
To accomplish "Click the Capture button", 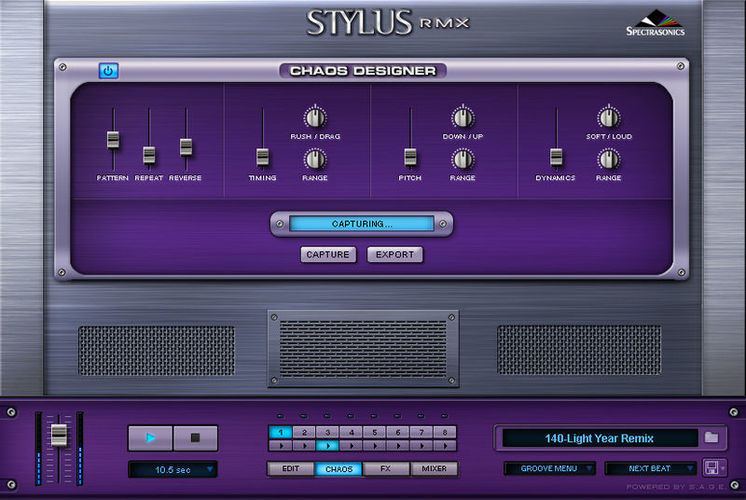I will (328, 255).
